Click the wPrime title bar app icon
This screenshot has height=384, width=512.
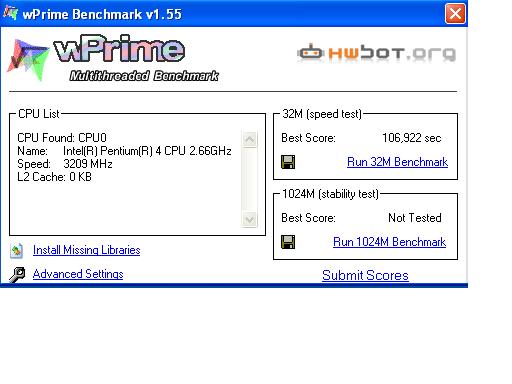click(10, 13)
